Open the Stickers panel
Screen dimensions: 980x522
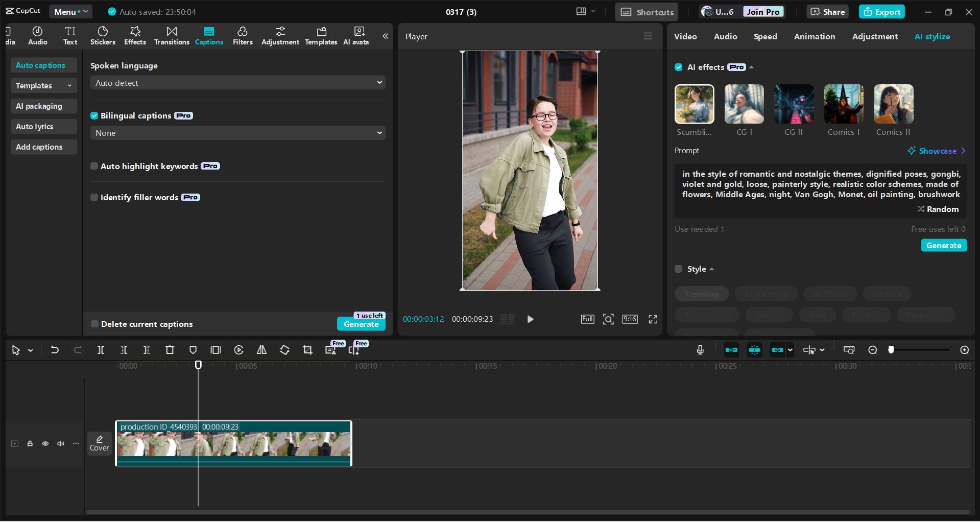(x=103, y=36)
